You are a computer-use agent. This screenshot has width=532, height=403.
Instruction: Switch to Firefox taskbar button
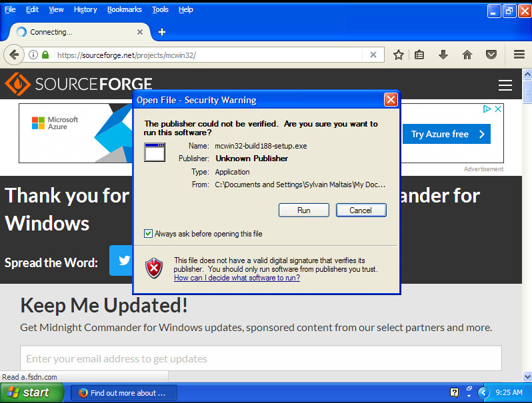[124, 393]
